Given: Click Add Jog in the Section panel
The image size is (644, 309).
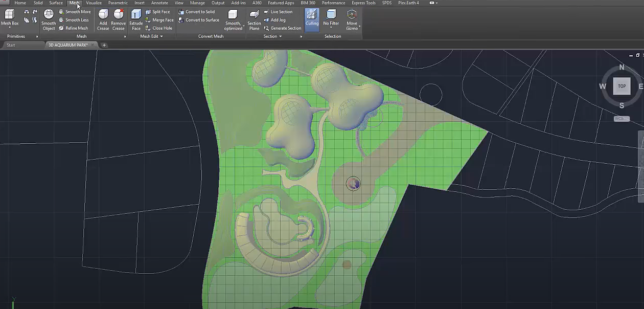Looking at the screenshot, I should (274, 20).
